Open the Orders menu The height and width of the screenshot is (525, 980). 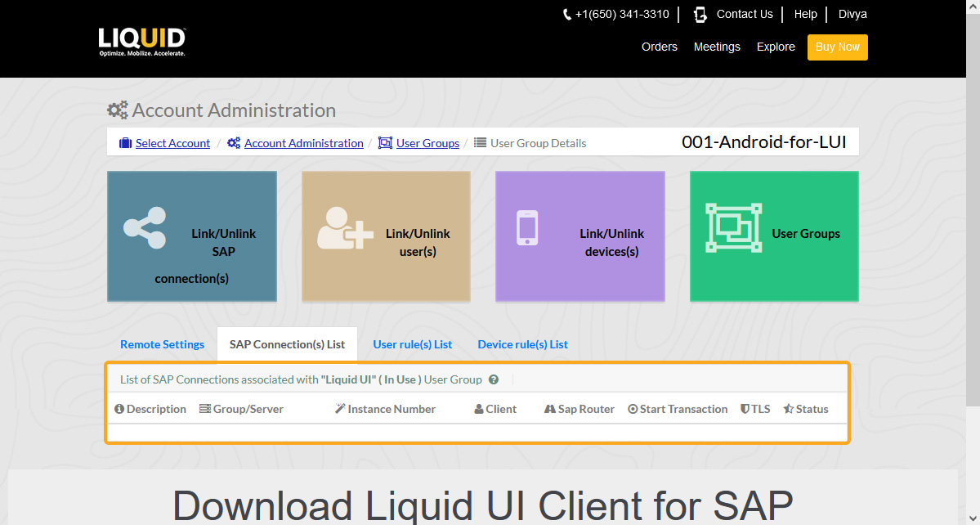pos(660,47)
